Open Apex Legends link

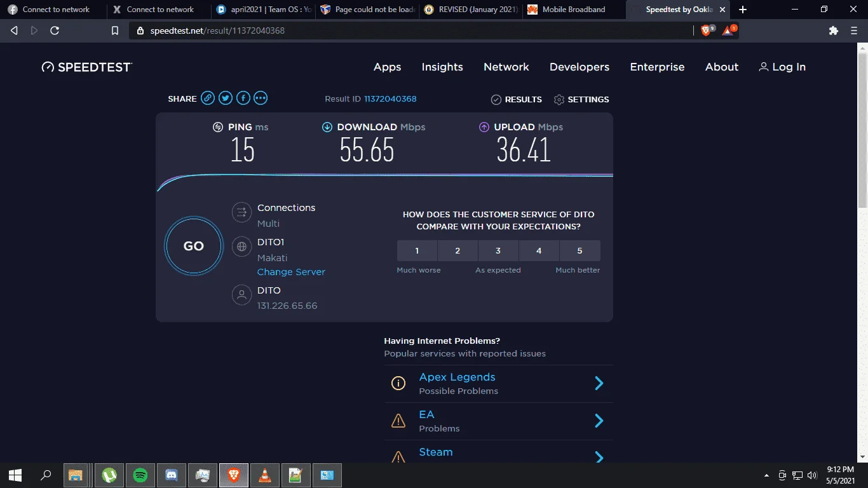pos(457,377)
